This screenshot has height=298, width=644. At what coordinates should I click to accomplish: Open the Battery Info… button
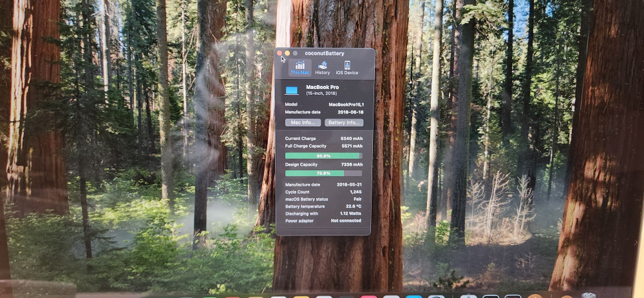pyautogui.click(x=344, y=123)
